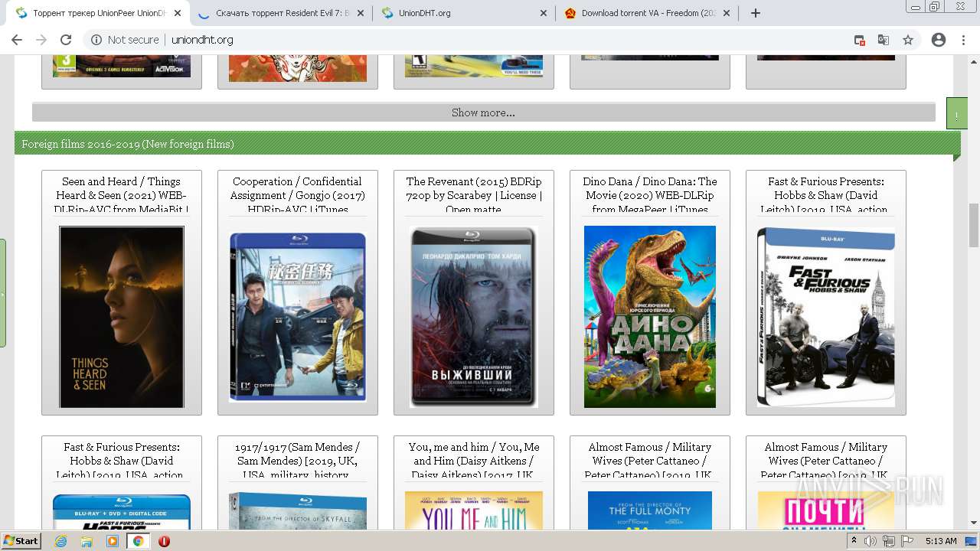Screen dimensions: 980x551
Task: Click the page vertical scrollbar thumb
Action: [x=974, y=225]
